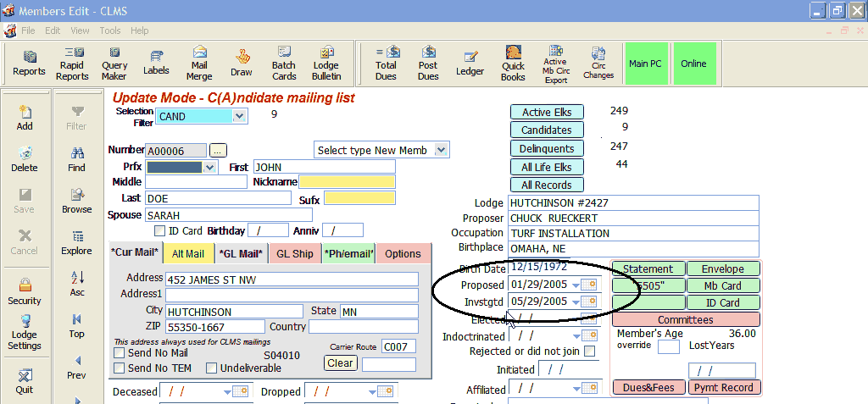
Task: Enable the Send No Mail checkbox
Action: tap(120, 352)
